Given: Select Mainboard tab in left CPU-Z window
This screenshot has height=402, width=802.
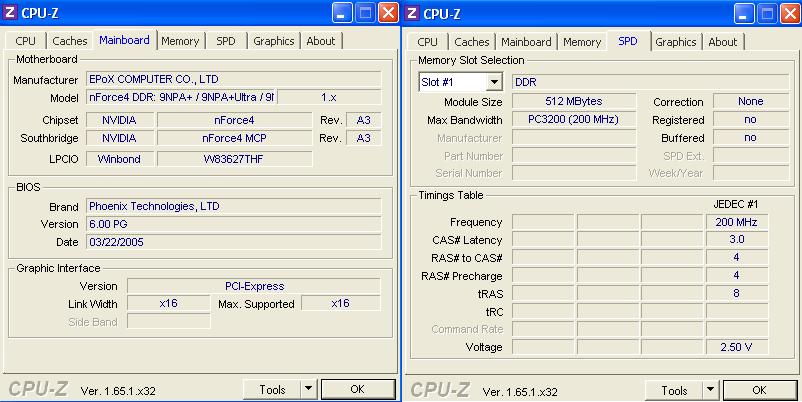Looking at the screenshot, I should (x=124, y=40).
